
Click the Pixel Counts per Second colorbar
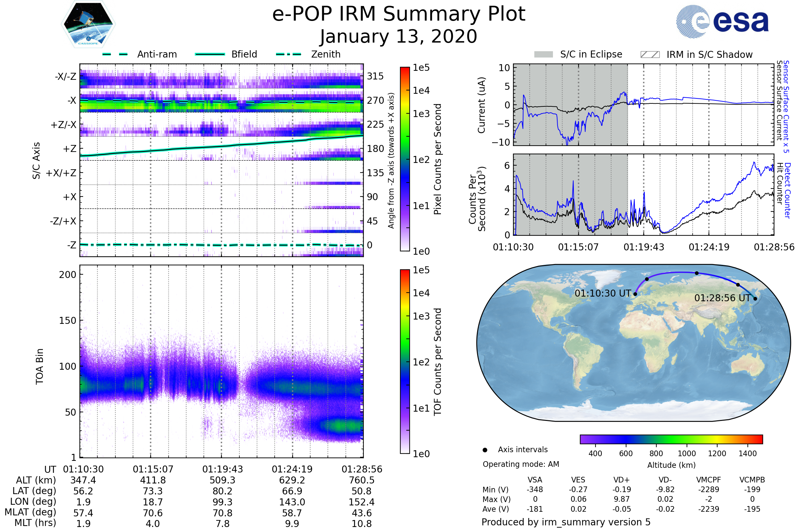[405, 159]
